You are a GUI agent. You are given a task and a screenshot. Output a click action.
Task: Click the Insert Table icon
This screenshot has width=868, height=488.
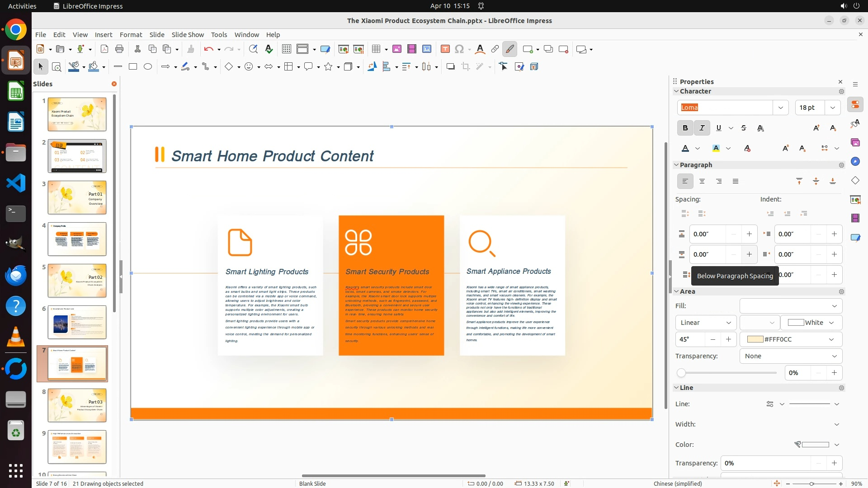click(376, 49)
